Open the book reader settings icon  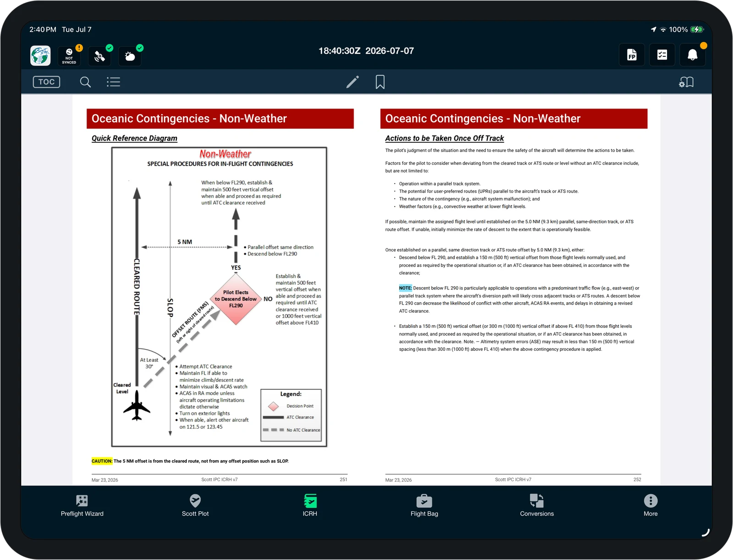pyautogui.click(x=686, y=82)
